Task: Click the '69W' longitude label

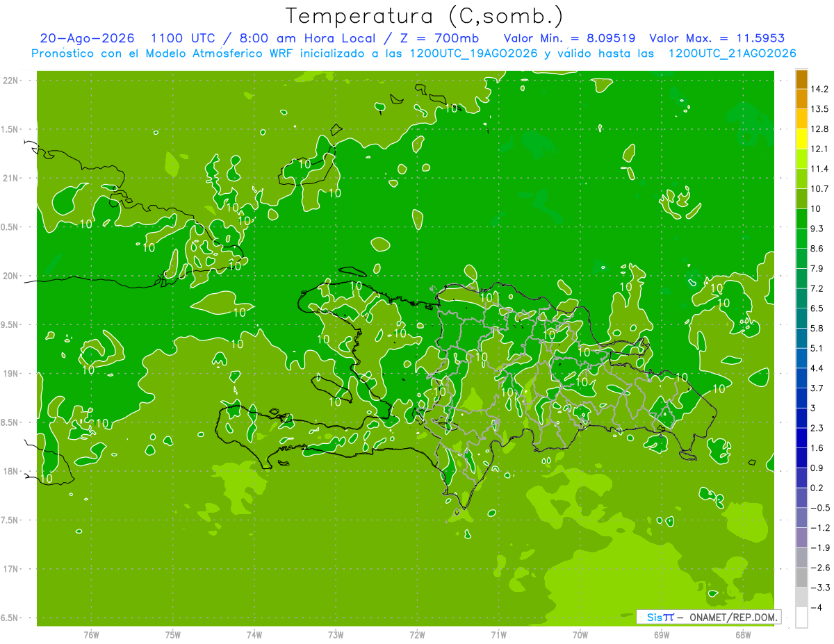Action: [662, 635]
